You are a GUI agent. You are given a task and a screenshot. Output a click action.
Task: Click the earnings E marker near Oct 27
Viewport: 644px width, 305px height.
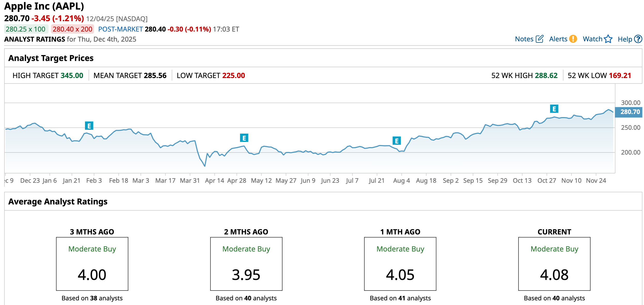coord(554,109)
